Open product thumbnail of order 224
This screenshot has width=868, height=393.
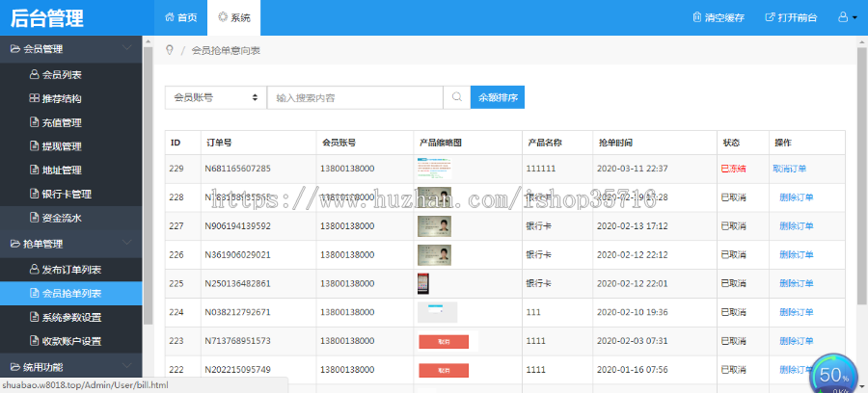(437, 312)
